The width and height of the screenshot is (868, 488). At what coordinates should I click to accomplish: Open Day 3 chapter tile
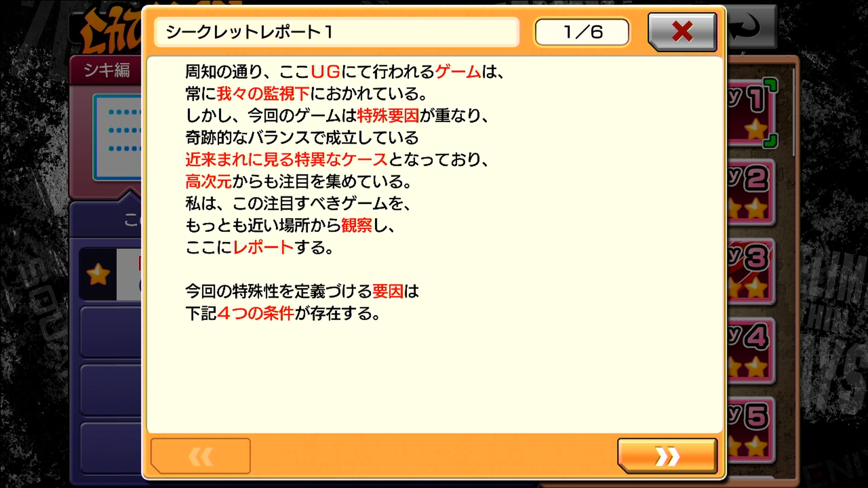750,272
